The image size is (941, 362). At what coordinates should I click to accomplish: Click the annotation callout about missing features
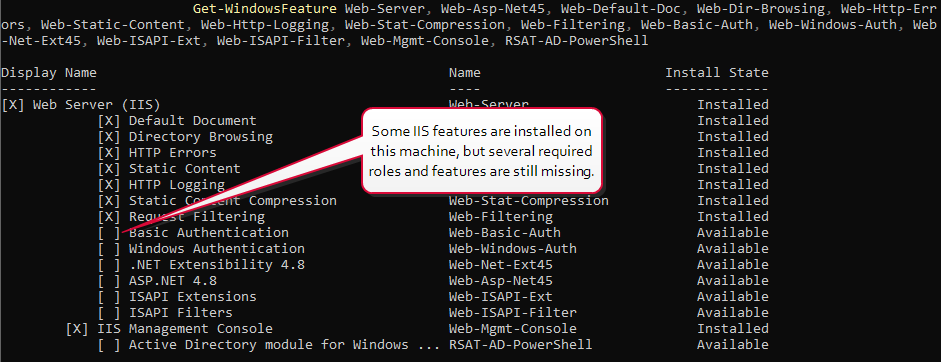pos(482,151)
